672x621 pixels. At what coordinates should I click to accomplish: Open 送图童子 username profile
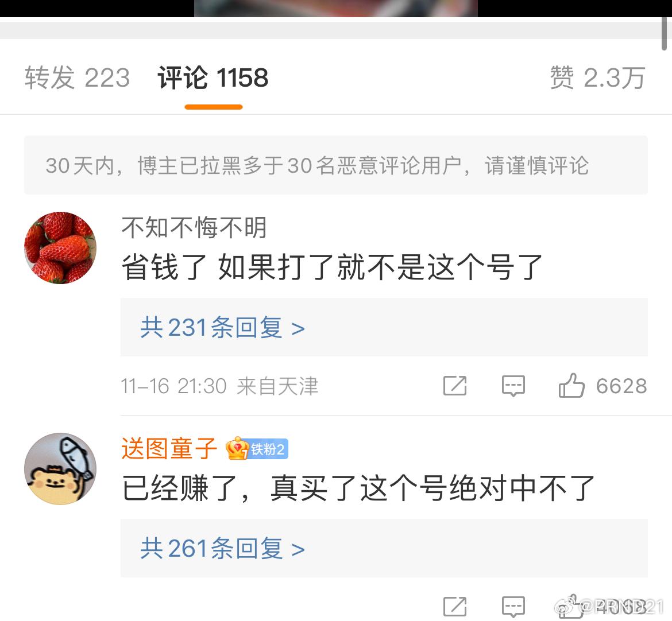(169, 448)
